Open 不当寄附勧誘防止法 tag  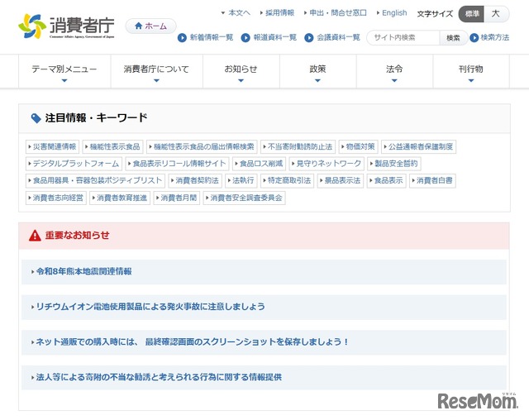coord(298,146)
